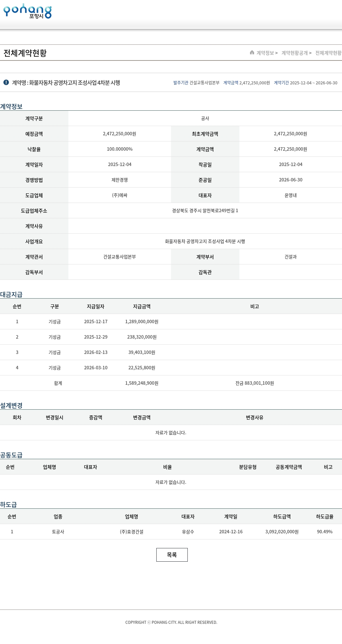
Task: Select the 잔금 883,001,100원 remaining balance cell
Action: 254,383
